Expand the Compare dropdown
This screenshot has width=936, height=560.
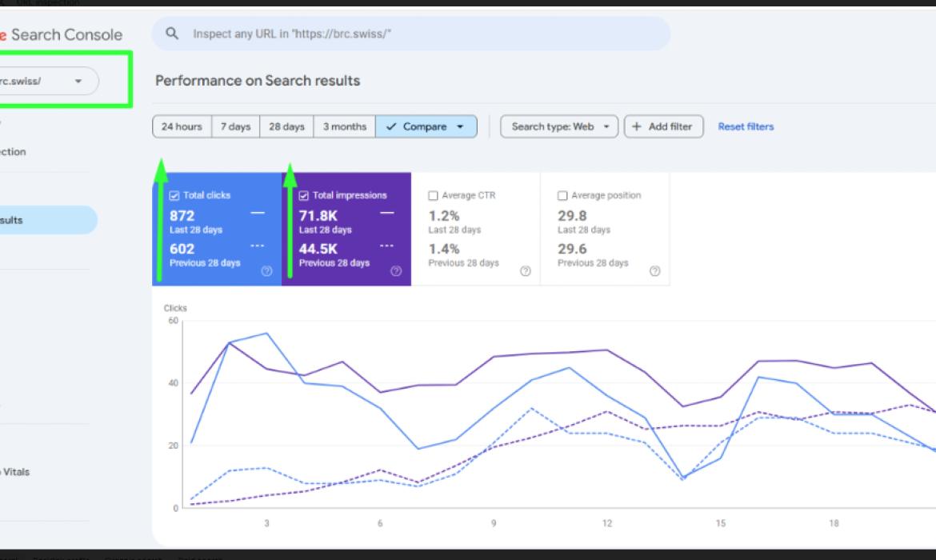point(460,126)
